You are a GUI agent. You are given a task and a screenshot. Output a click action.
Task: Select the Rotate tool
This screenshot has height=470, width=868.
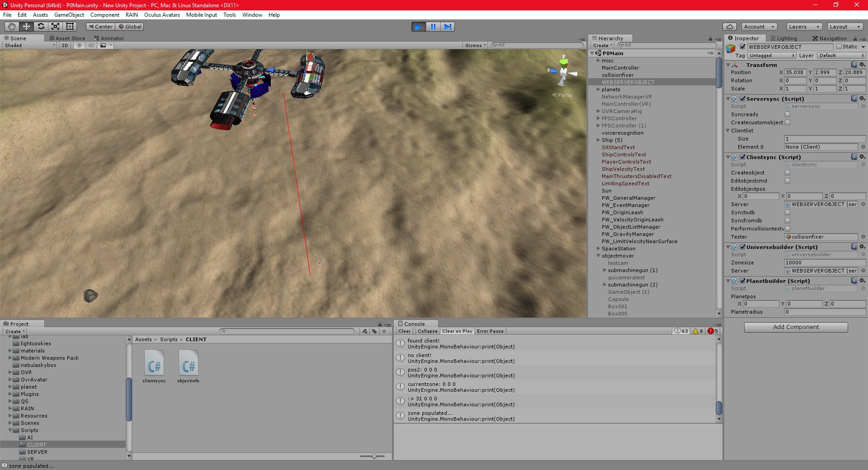click(x=41, y=27)
